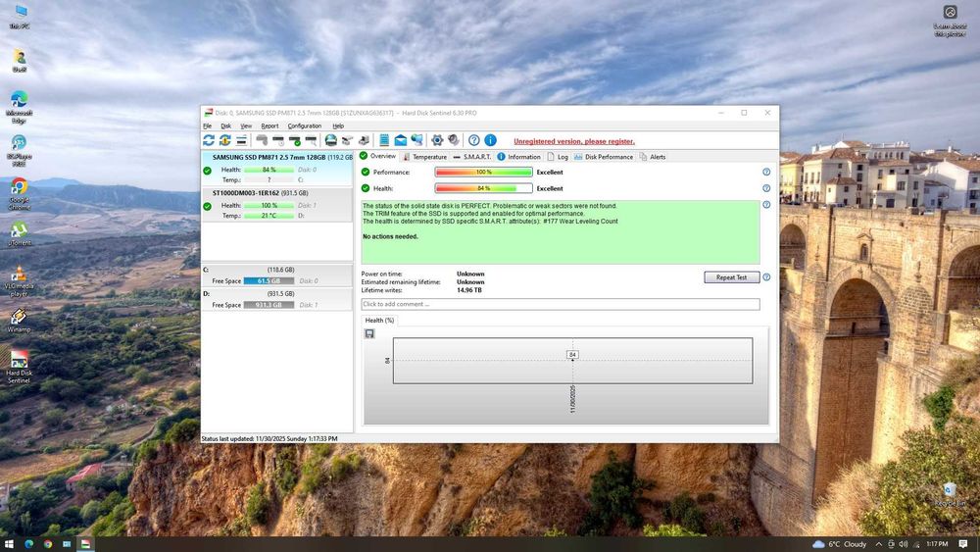Open the View menu
This screenshot has height=552, width=980.
pyautogui.click(x=246, y=125)
